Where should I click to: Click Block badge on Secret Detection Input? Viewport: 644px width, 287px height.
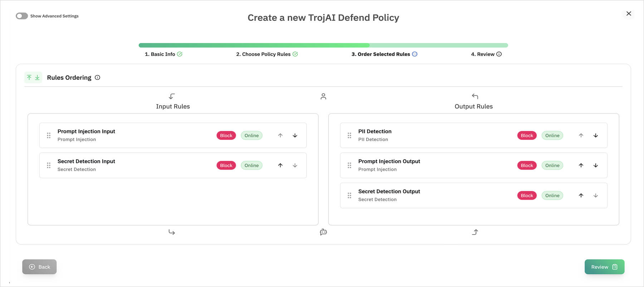pyautogui.click(x=226, y=165)
